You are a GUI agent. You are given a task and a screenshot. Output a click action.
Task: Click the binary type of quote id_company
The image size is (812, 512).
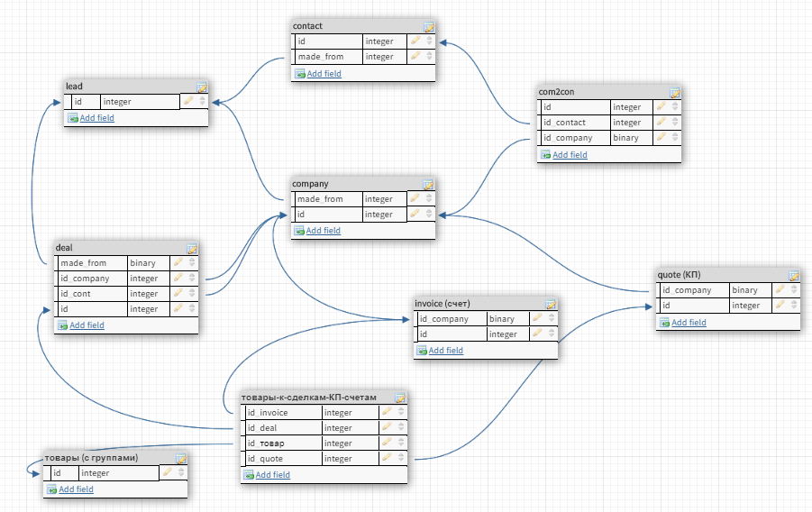point(750,290)
